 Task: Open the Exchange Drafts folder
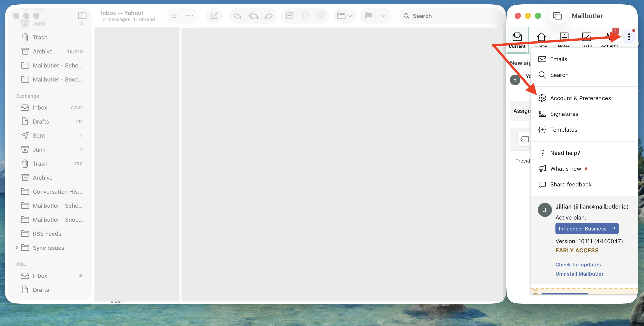pyautogui.click(x=50, y=121)
